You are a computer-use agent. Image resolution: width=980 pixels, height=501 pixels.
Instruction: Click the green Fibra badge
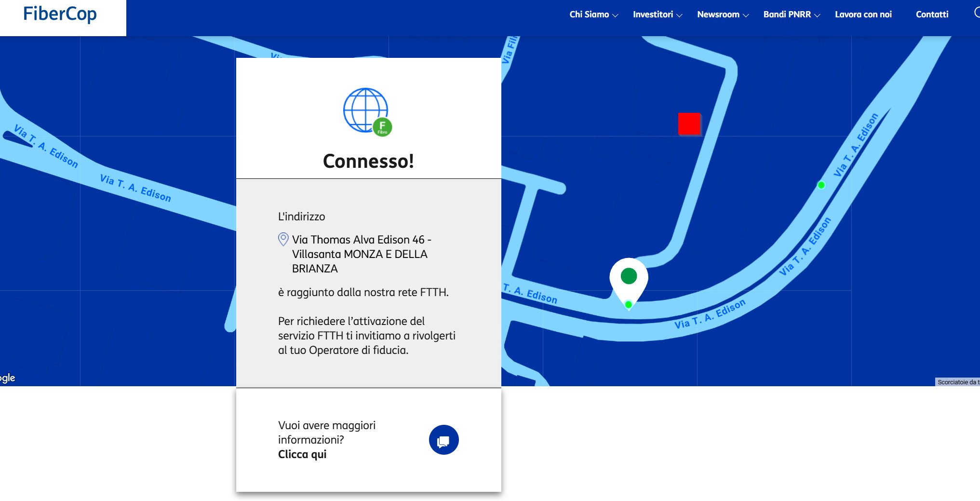point(382,127)
